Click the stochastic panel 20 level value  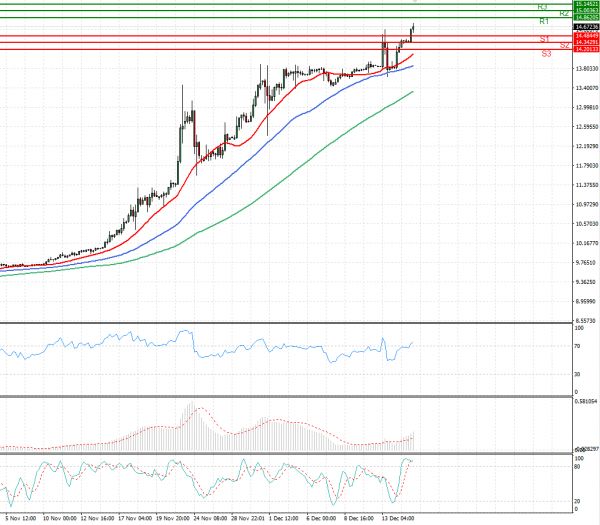coord(578,501)
